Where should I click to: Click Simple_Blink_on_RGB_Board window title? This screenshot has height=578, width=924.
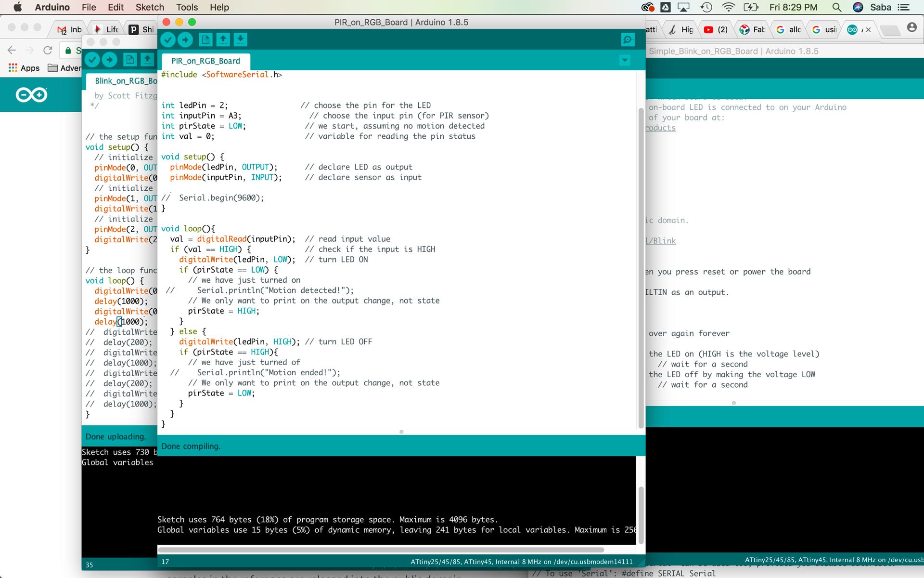coord(733,51)
